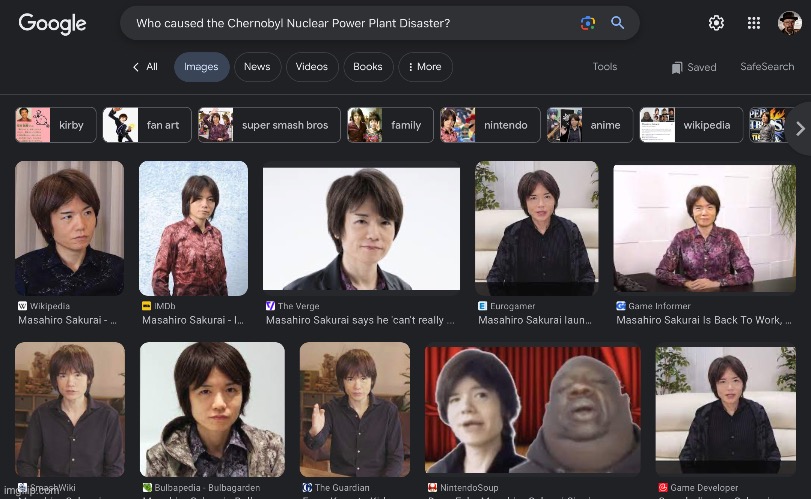
Task: Open the SafeSearch setting
Action: [767, 67]
